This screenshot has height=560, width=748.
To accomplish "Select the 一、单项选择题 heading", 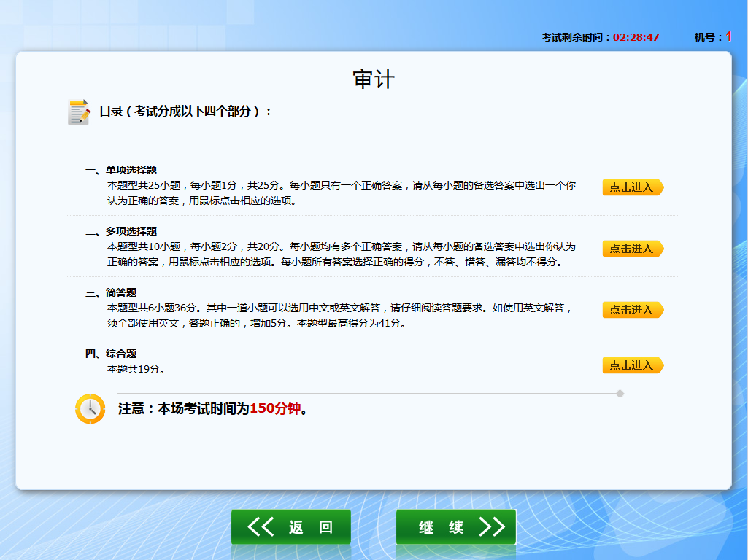I will 121,170.
